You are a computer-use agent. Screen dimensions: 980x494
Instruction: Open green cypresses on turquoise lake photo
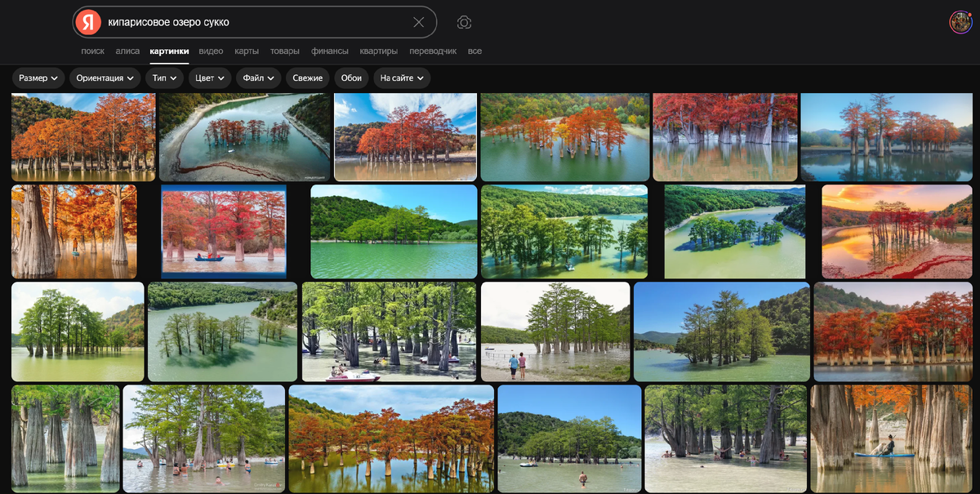394,232
